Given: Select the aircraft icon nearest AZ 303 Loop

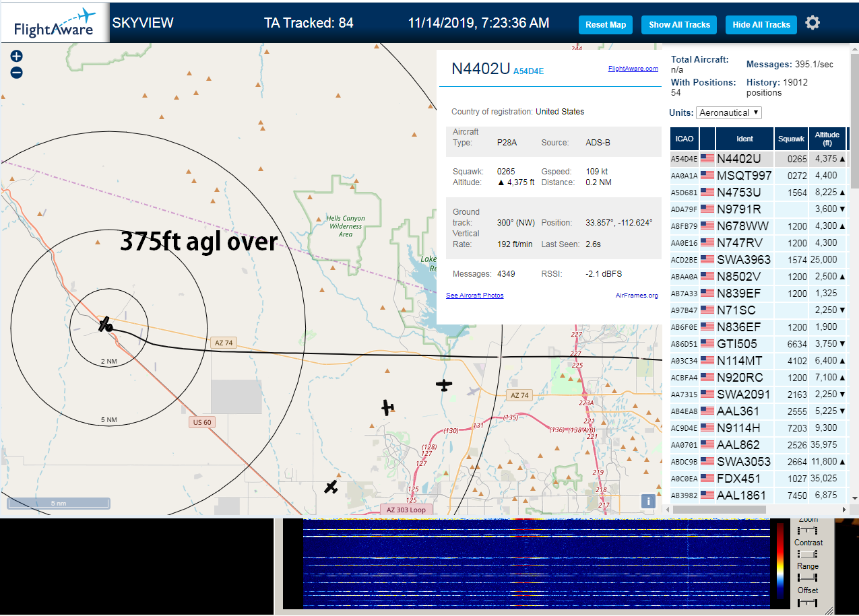Looking at the screenshot, I should click(x=330, y=487).
